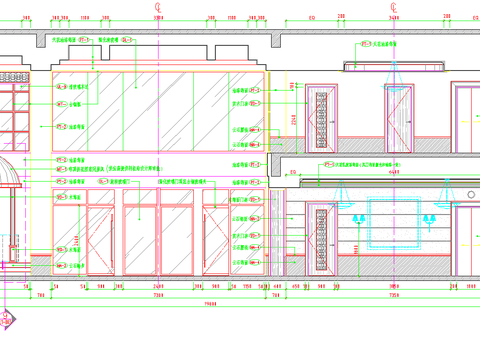Select the lower floor lattice panel door
Screen dimensions: 480x360
point(321,239)
